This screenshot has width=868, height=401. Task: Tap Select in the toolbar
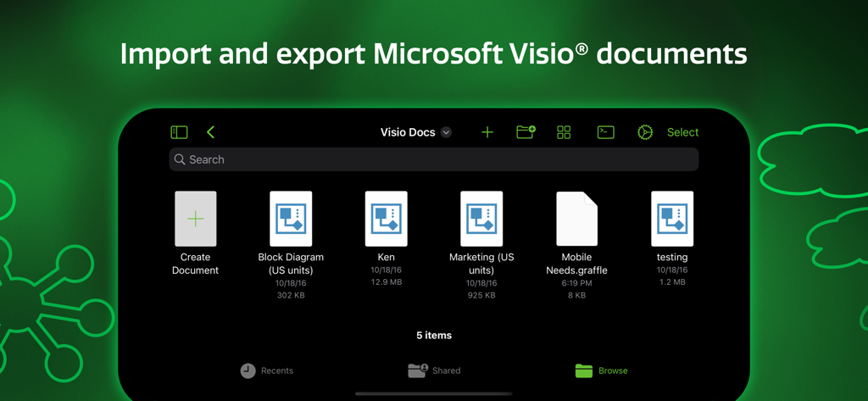click(682, 132)
